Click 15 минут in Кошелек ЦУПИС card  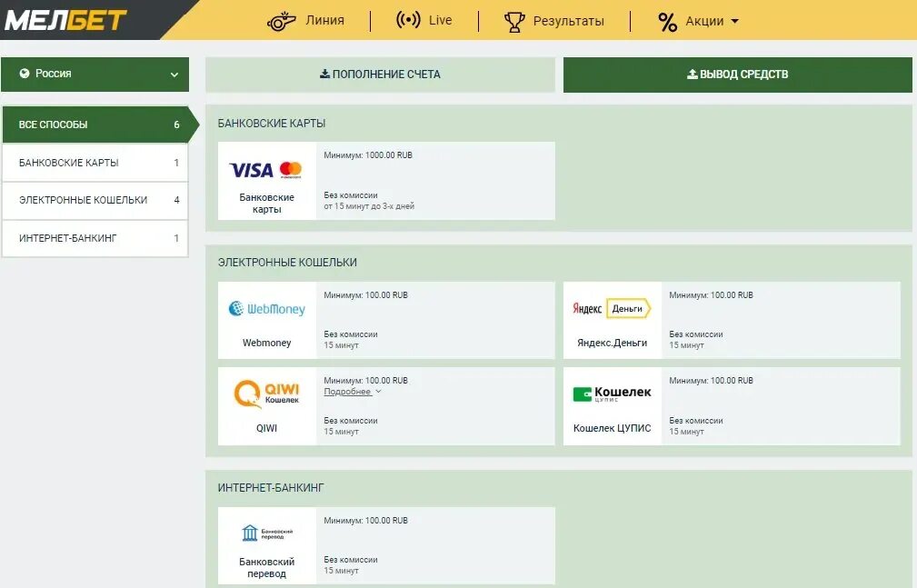pyautogui.click(x=686, y=431)
